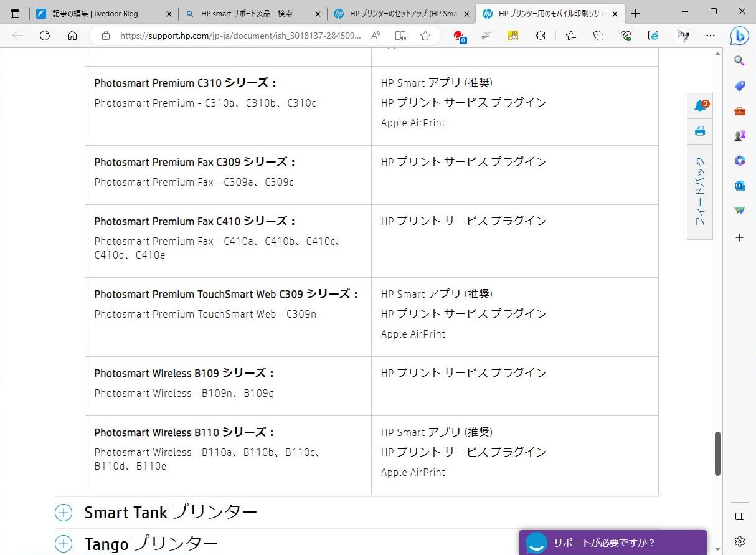Open Settings and more ellipsis menu
This screenshot has height=555, width=756.
click(x=711, y=36)
